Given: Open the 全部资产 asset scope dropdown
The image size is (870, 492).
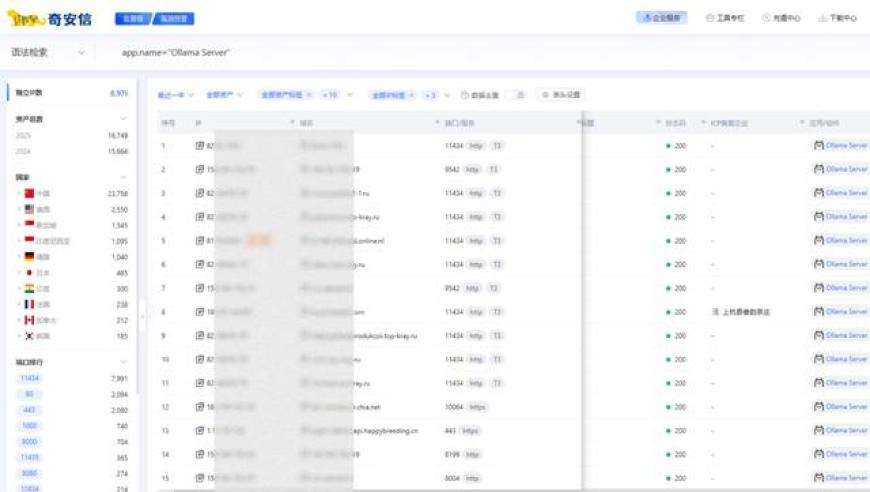Looking at the screenshot, I should (x=225, y=95).
